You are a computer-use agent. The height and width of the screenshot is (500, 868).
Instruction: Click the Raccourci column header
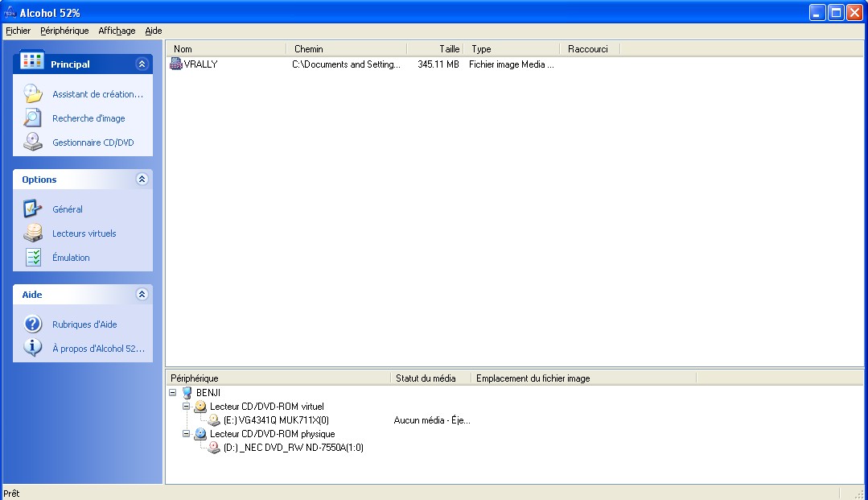[590, 49]
